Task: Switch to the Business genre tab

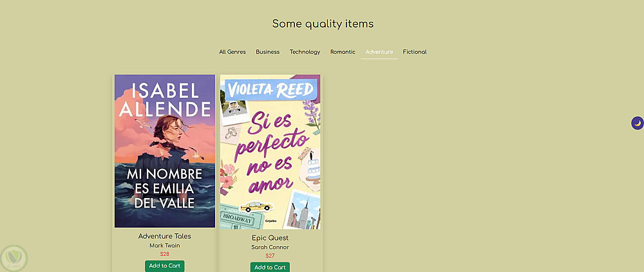Action: point(267,52)
